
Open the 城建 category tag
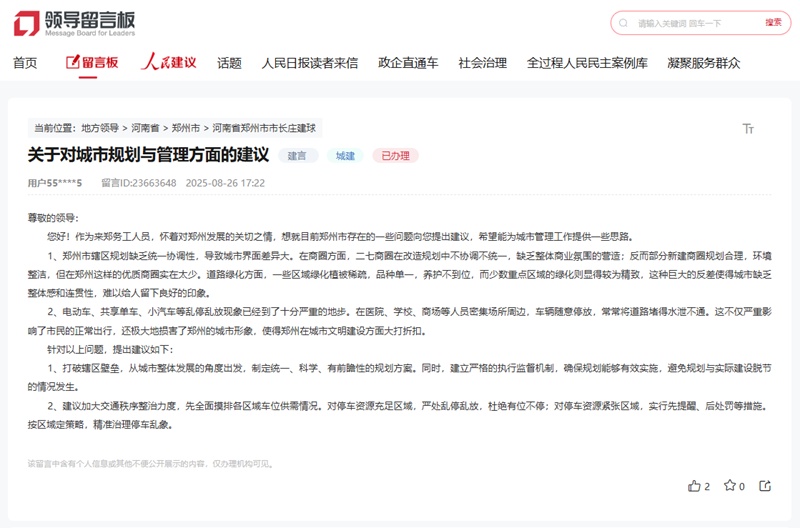pyautogui.click(x=345, y=156)
